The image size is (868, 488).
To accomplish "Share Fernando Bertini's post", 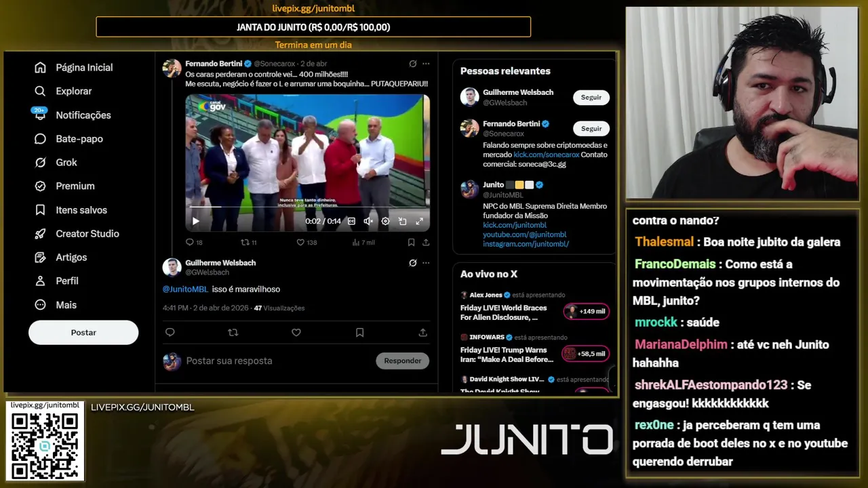I will [x=426, y=242].
